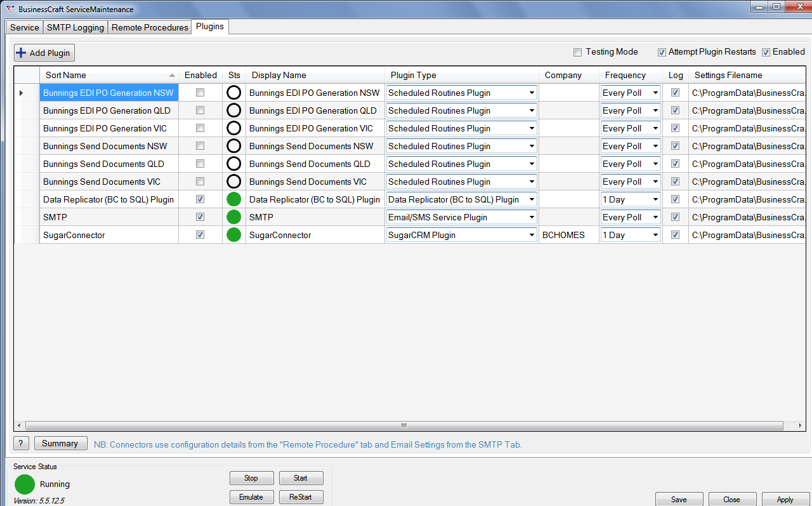The image size is (812, 506).
Task: Click the settings filename cell in SMTP row
Action: point(747,217)
